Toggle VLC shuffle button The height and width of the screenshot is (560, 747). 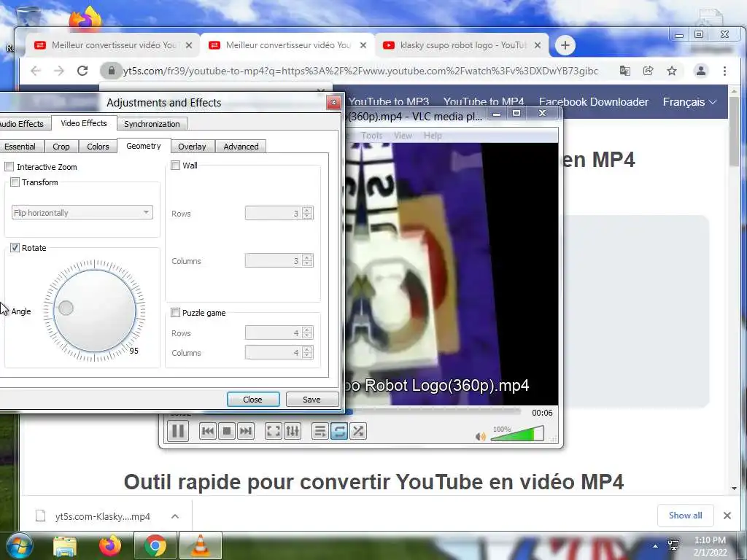click(x=357, y=431)
